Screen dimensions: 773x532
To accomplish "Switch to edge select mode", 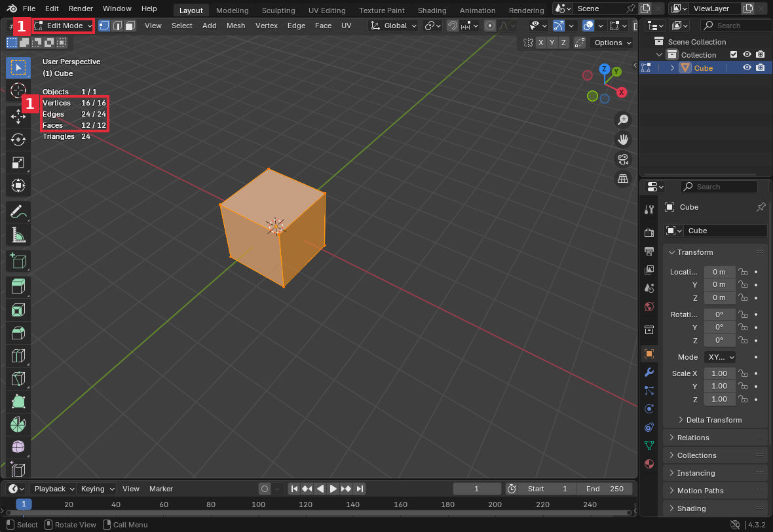I will (117, 26).
